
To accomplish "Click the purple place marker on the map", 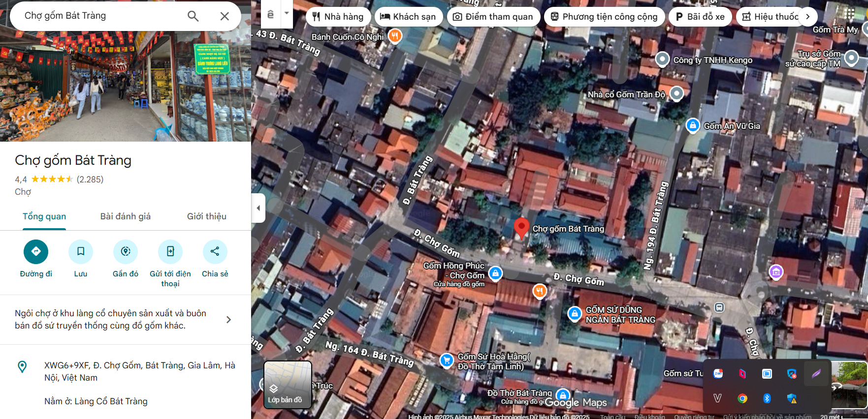I will (776, 271).
